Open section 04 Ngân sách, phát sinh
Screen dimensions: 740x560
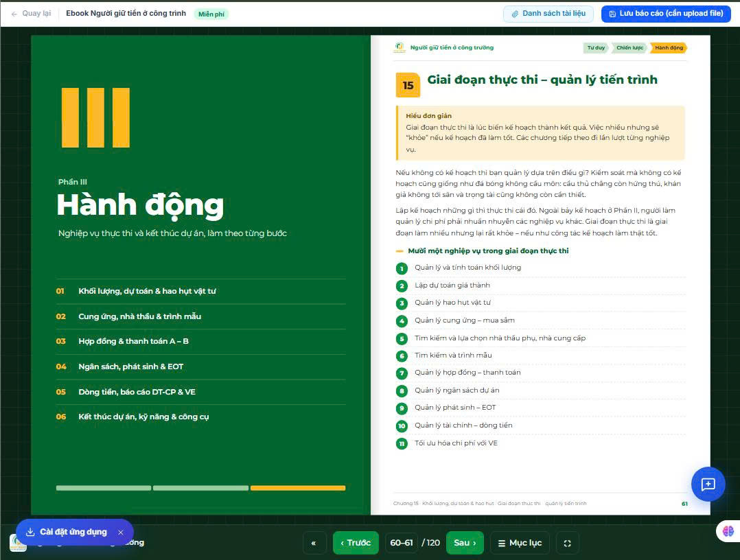click(x=200, y=366)
